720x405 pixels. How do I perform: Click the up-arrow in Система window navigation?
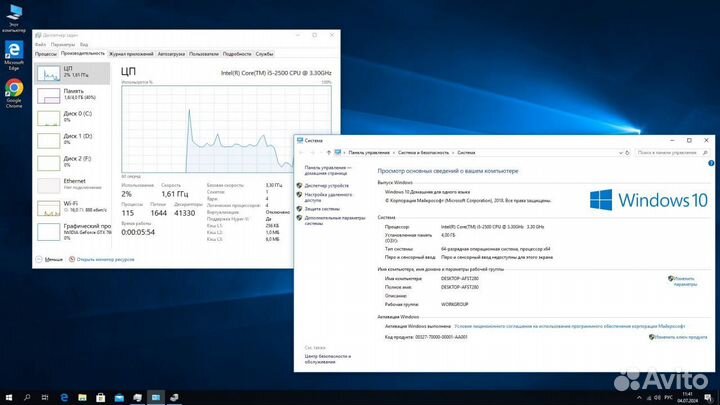point(328,152)
